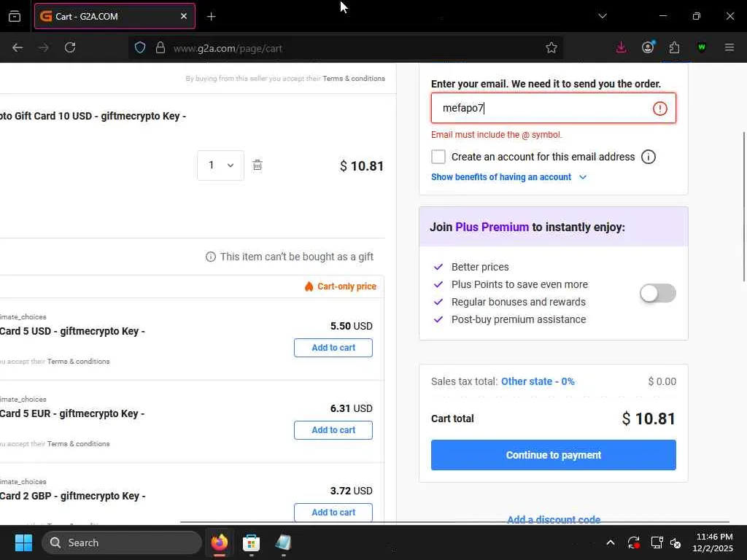
Task: Check Create an account for this email
Action: (438, 157)
